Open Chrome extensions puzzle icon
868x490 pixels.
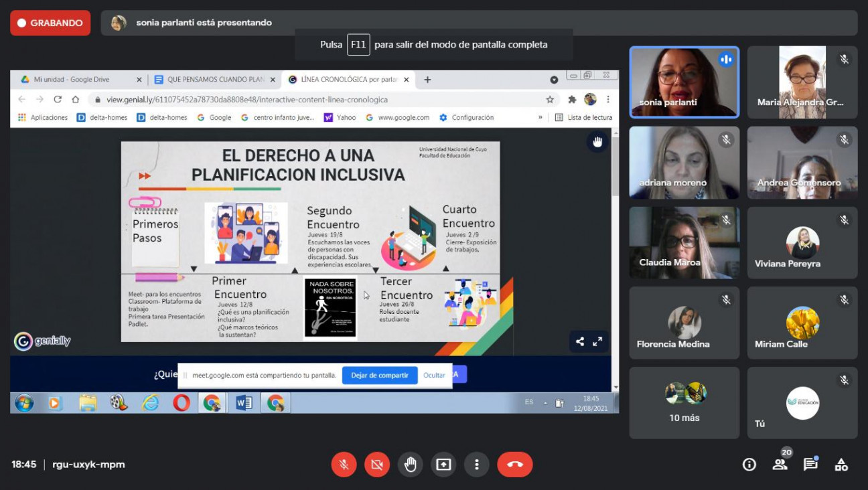572,99
